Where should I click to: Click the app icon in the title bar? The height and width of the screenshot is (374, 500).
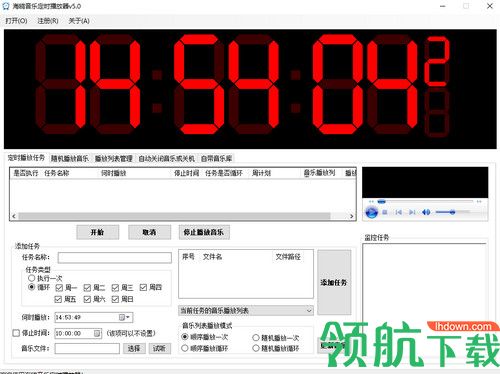[x=6, y=6]
